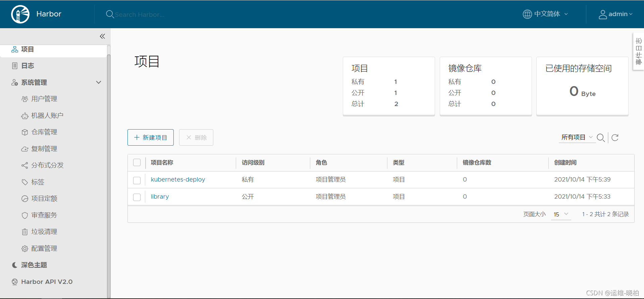644x299 pixels.
Task: Click the 项目定额 quota icon
Action: click(x=25, y=199)
